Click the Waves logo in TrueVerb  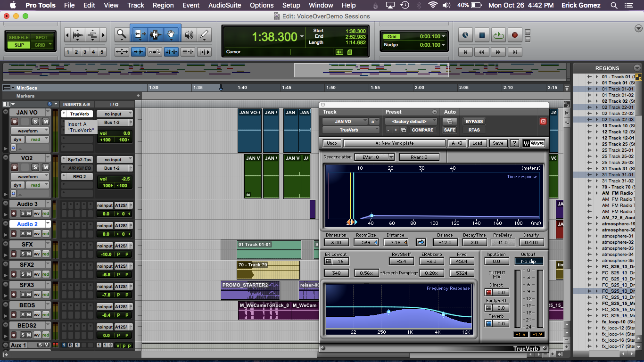pos(533,143)
